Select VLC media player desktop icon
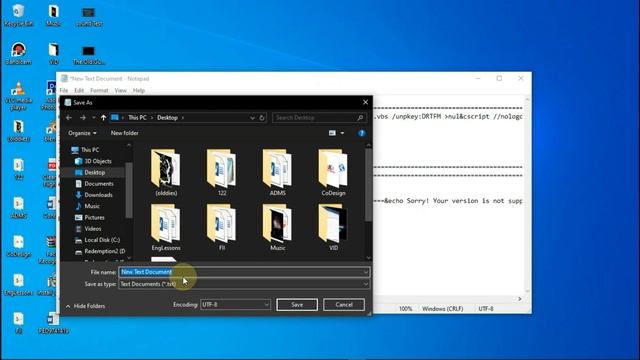This screenshot has width=640, height=360. (x=18, y=96)
